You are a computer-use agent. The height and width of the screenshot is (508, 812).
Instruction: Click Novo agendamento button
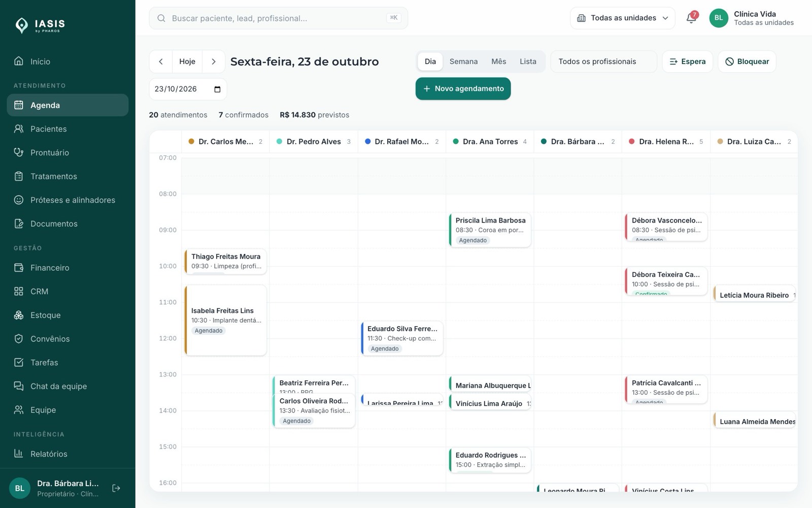point(463,89)
